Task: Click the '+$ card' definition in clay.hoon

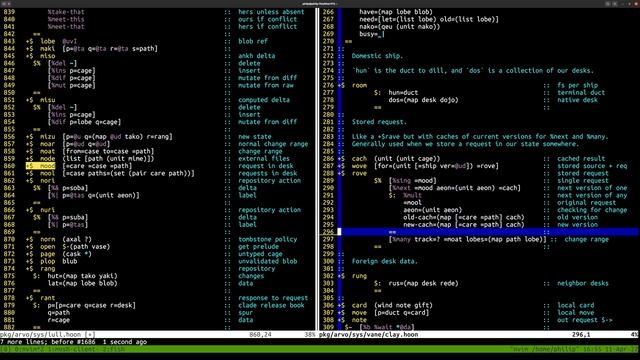Action: click(352, 305)
